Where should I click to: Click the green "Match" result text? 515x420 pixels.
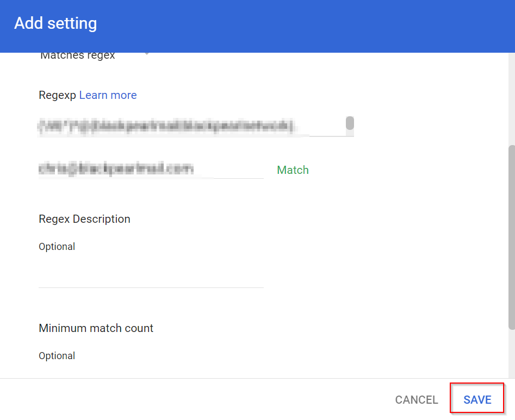coord(293,170)
